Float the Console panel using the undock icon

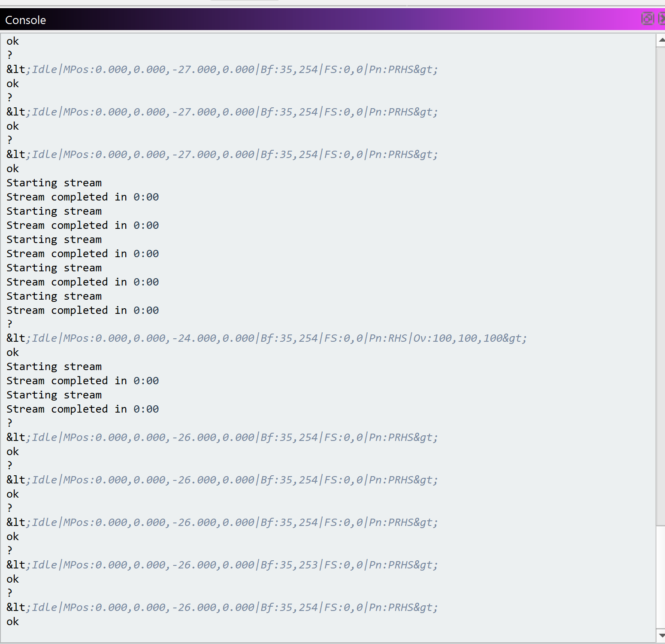(647, 18)
